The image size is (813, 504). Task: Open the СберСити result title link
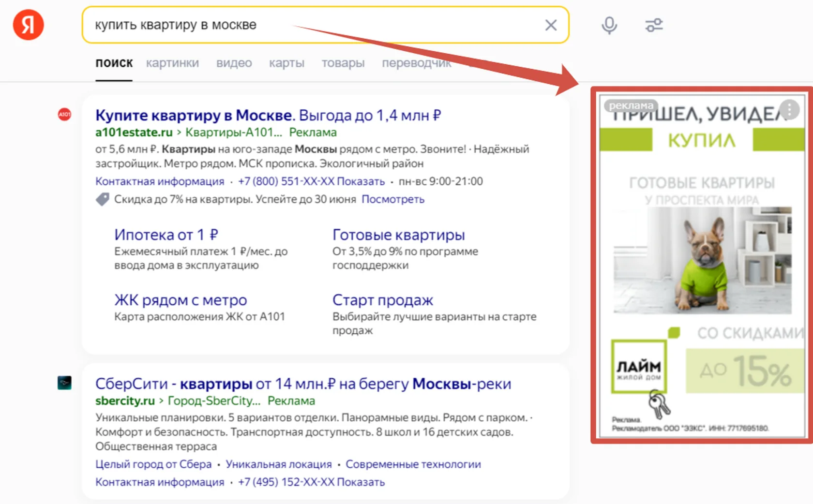click(303, 384)
